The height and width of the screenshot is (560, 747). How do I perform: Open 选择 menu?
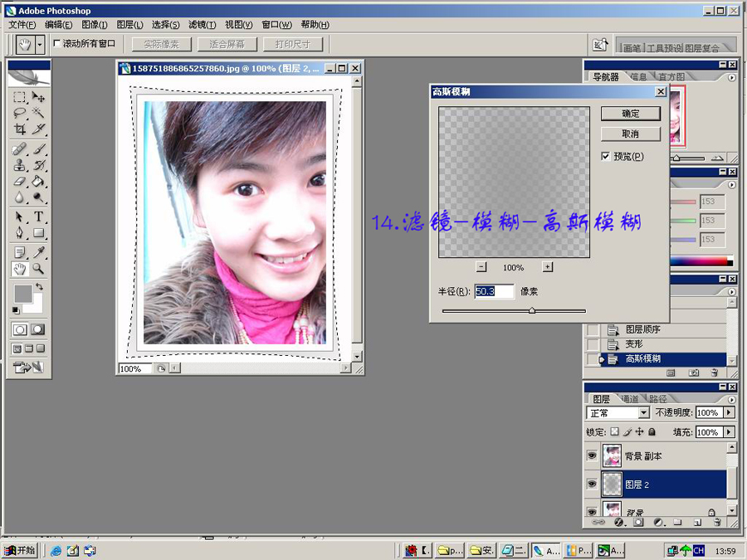point(166,24)
